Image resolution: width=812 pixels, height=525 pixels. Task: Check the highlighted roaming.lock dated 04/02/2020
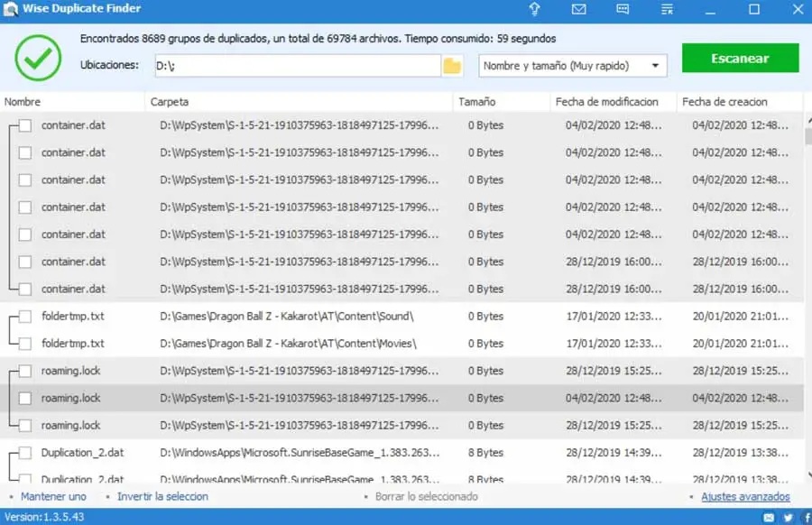point(25,398)
